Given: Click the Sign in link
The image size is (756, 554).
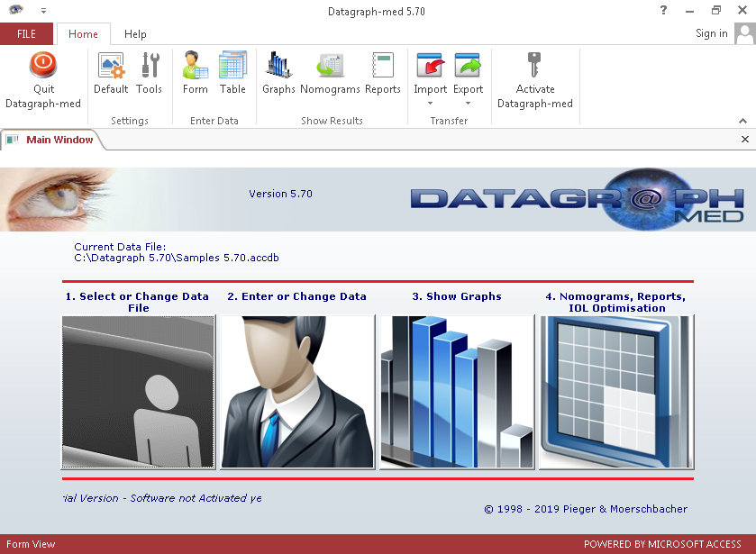Looking at the screenshot, I should click(x=711, y=33).
